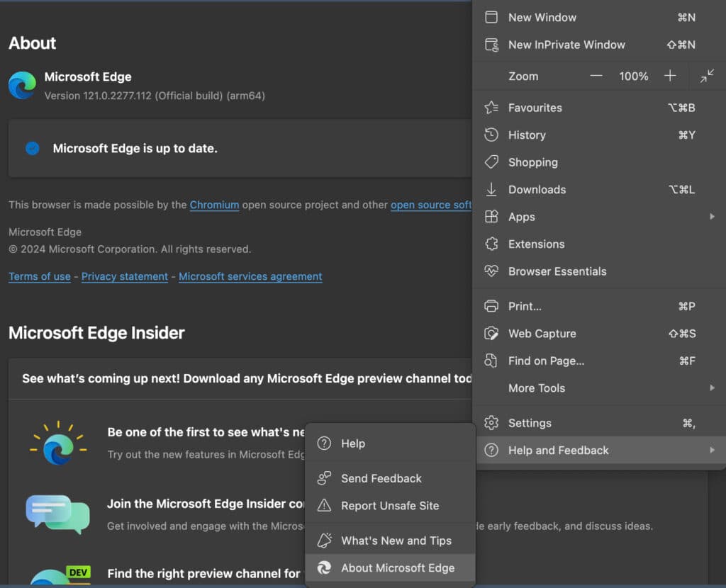Click the Browser Essentials heart icon
726x588 pixels.
[x=491, y=271]
